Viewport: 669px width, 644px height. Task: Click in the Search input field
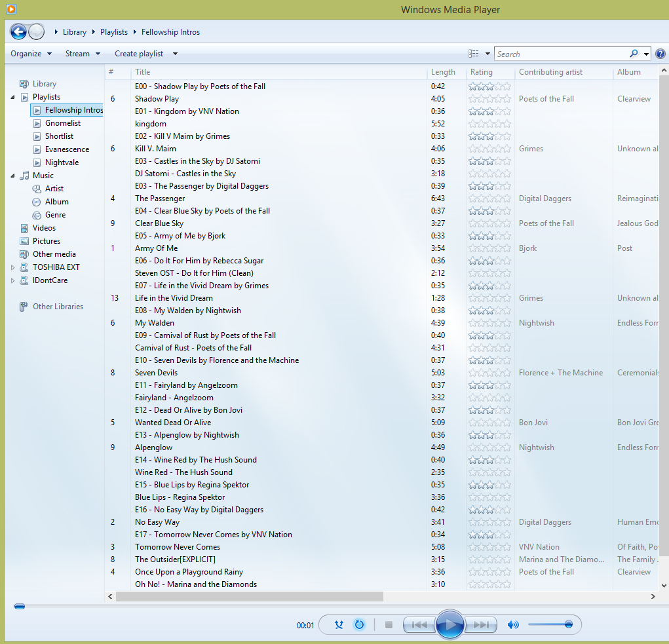pyautogui.click(x=560, y=54)
